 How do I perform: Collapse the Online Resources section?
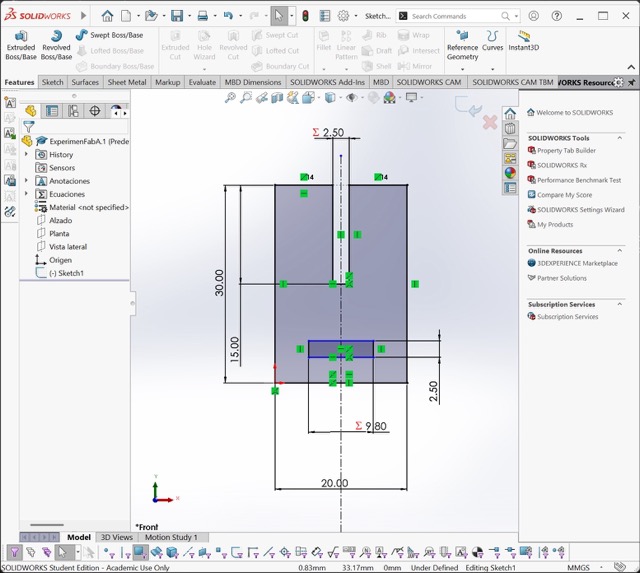click(620, 251)
